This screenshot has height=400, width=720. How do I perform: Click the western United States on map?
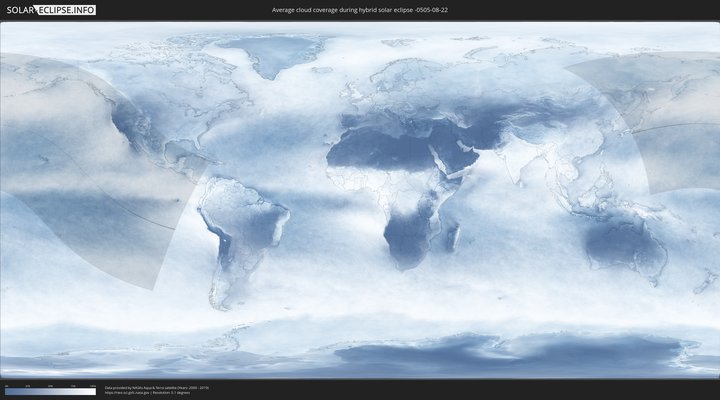130,120
